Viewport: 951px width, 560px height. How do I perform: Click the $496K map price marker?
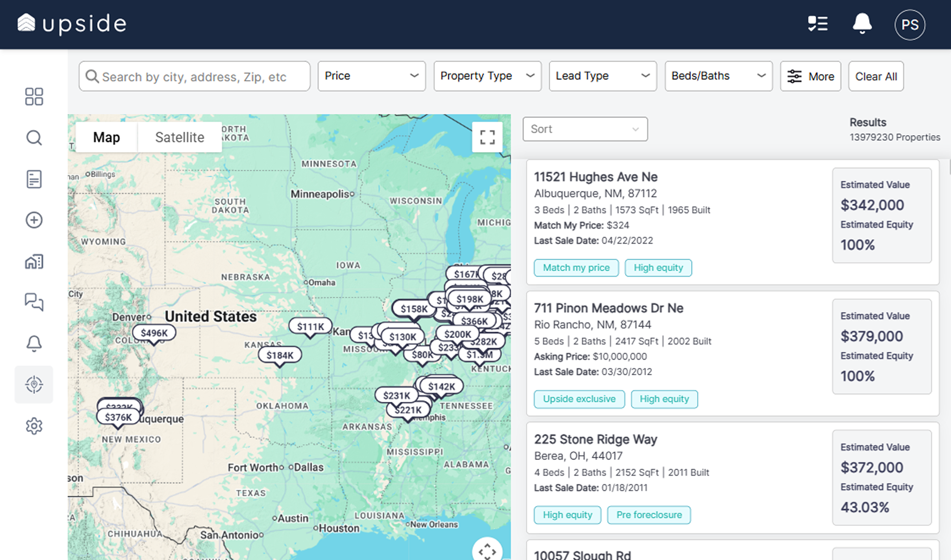pyautogui.click(x=154, y=333)
